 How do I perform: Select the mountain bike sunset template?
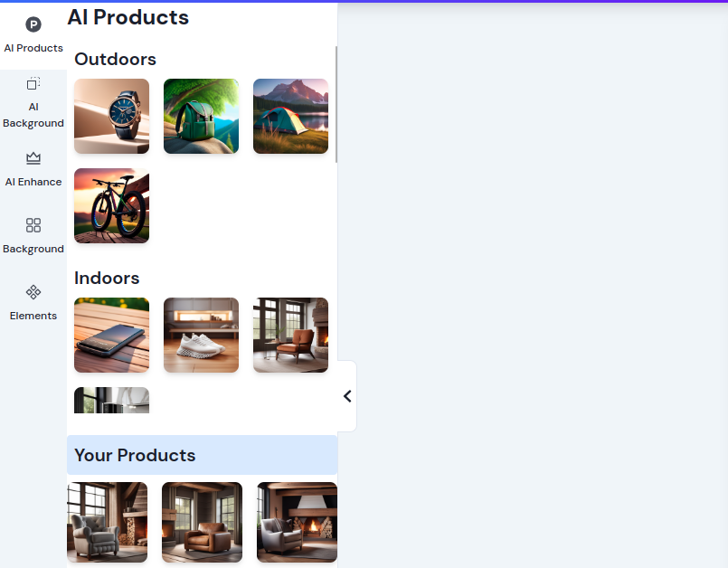(x=112, y=205)
